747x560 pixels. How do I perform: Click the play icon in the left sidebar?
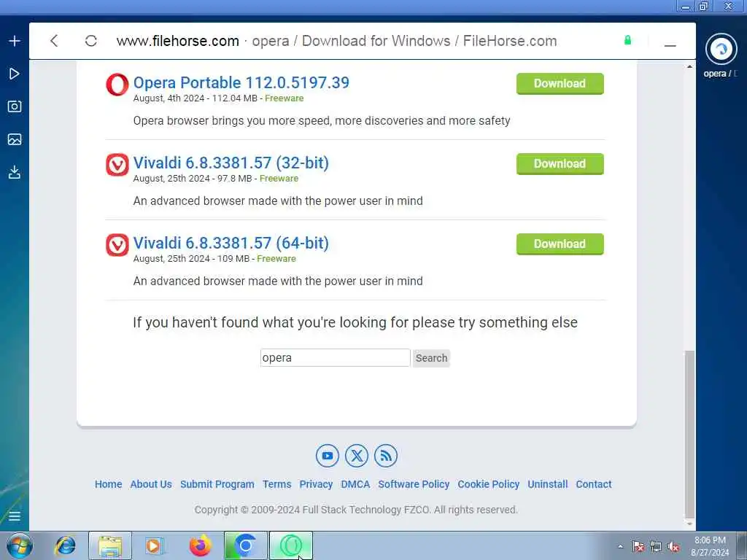coord(15,74)
